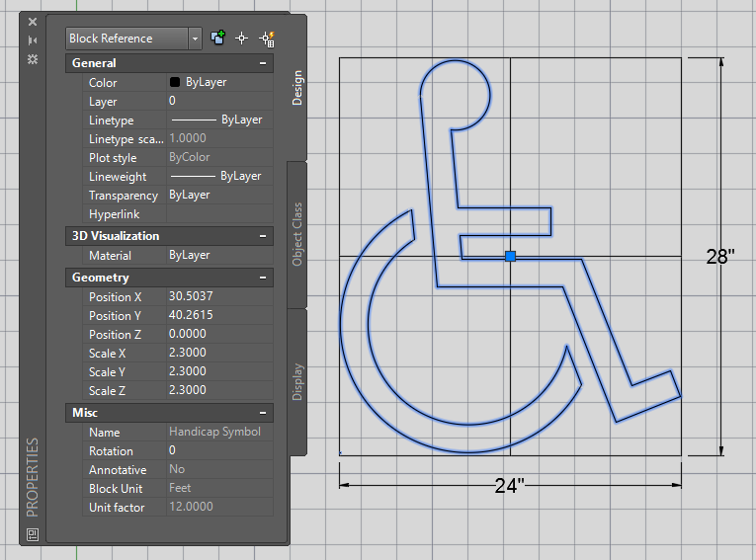Click the Unit factor 12.0000 value
Viewport: 756px width, 560px height.
point(219,507)
